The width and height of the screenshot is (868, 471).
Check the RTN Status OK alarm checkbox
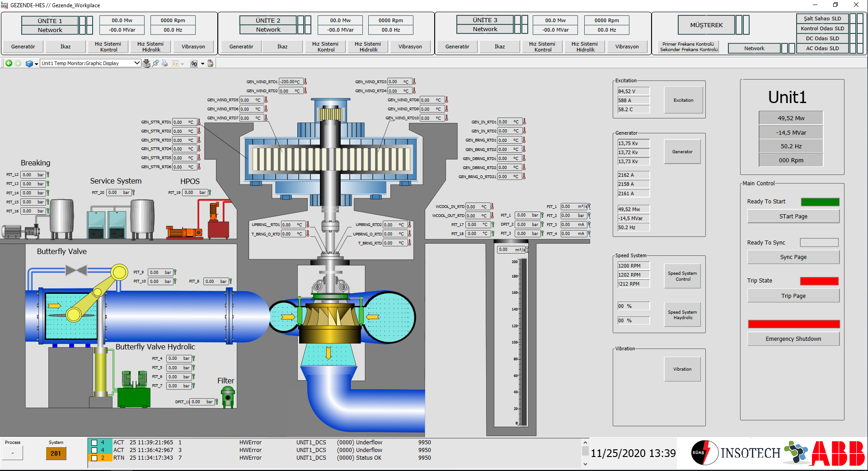(x=94, y=458)
